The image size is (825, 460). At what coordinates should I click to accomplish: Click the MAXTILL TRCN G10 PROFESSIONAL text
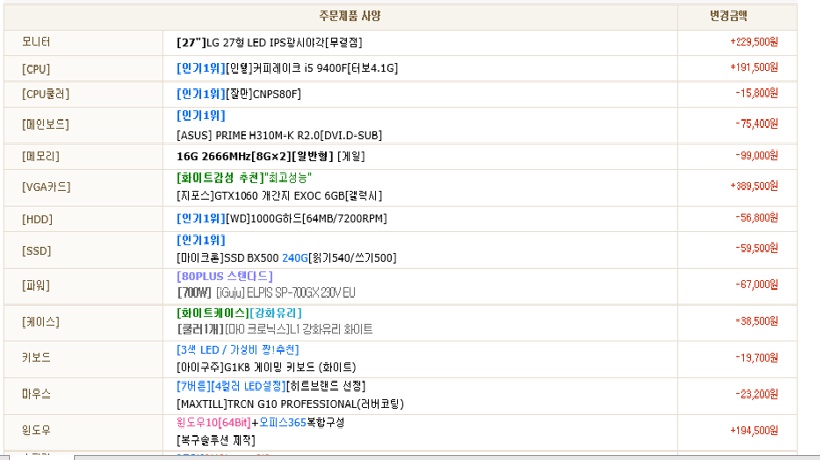point(290,404)
